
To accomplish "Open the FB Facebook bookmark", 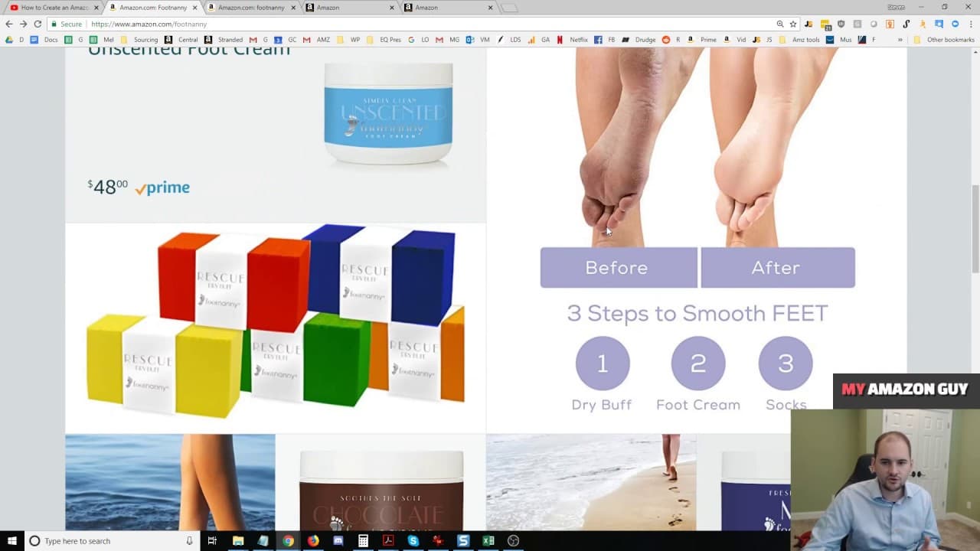I will click(x=605, y=40).
